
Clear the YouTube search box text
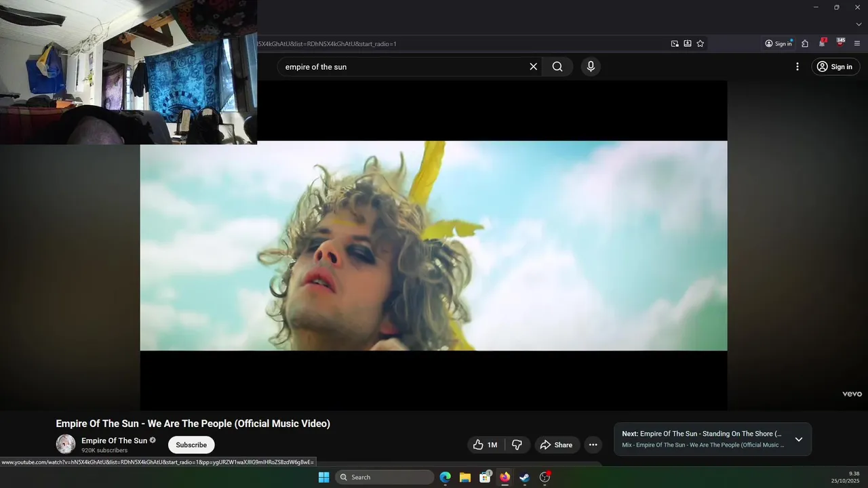[x=533, y=66]
